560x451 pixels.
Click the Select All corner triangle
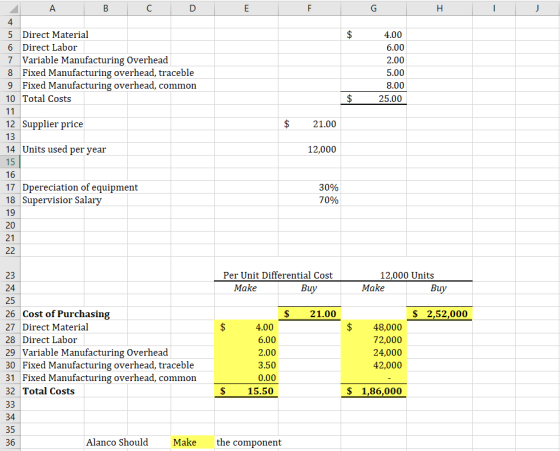[x=13, y=9]
